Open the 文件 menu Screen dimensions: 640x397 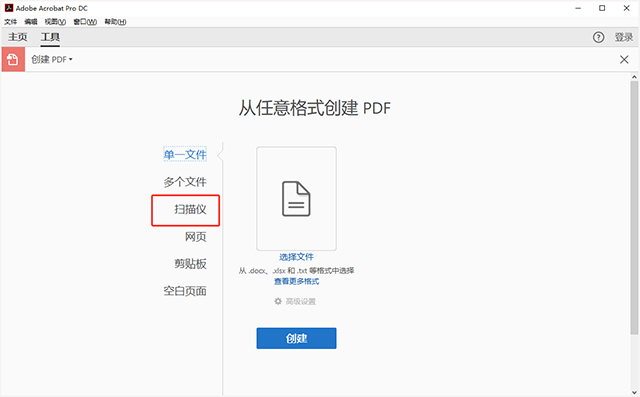(11, 22)
